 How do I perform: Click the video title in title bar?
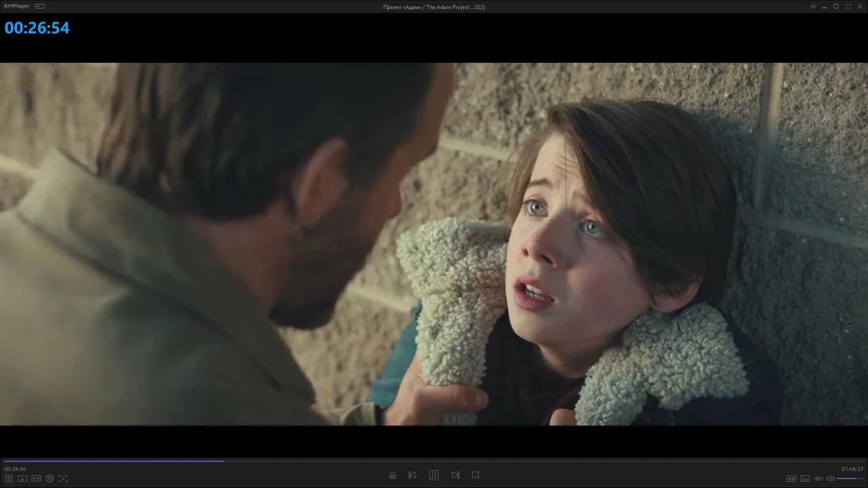[434, 7]
